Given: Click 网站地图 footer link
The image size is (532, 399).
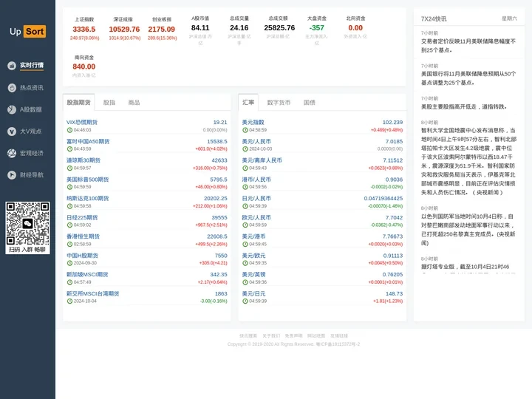Looking at the screenshot, I should pyautogui.click(x=316, y=336).
